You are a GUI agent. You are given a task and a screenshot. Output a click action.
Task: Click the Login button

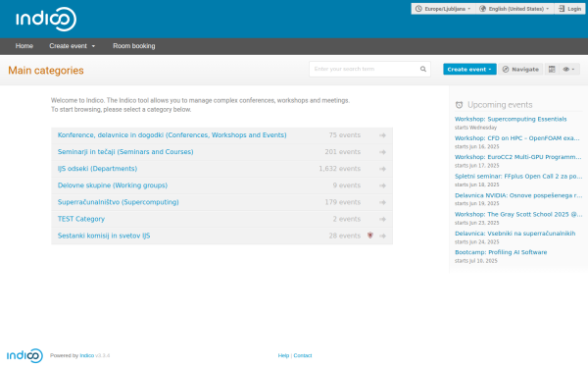(569, 9)
